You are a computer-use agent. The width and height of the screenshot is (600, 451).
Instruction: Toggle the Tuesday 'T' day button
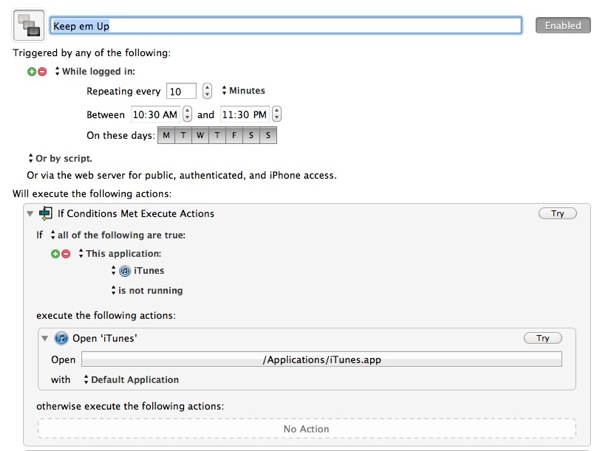pos(183,135)
